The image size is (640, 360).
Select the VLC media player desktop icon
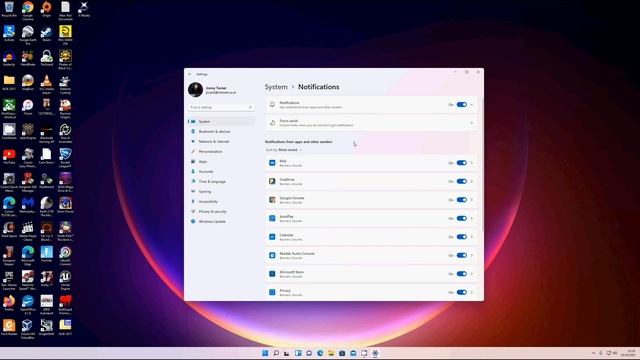tap(47, 84)
